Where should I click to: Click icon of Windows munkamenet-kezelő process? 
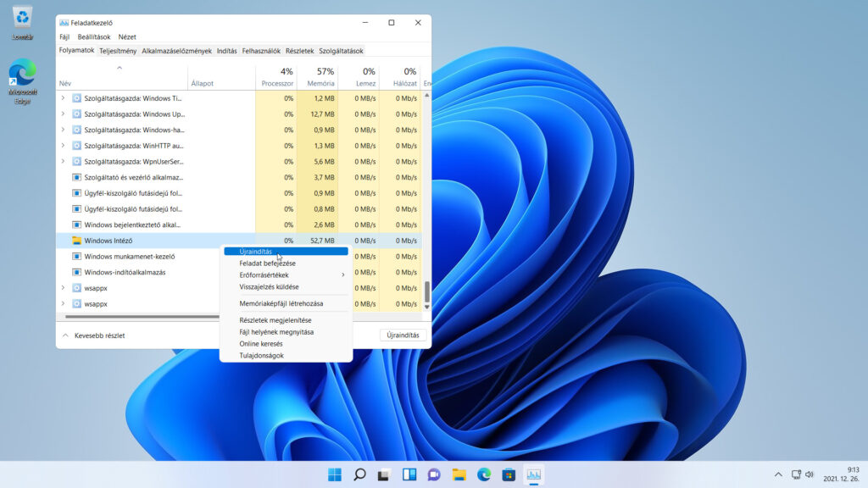(x=76, y=256)
